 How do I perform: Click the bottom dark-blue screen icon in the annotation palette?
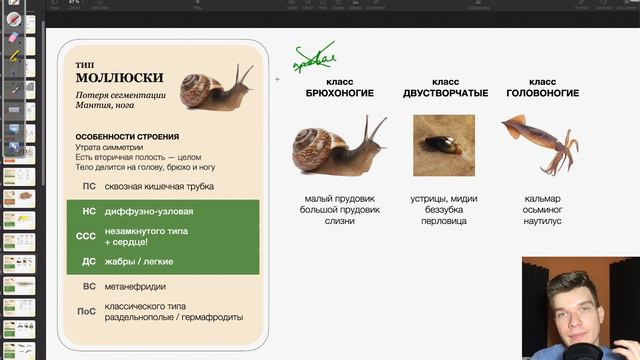[x=14, y=147]
